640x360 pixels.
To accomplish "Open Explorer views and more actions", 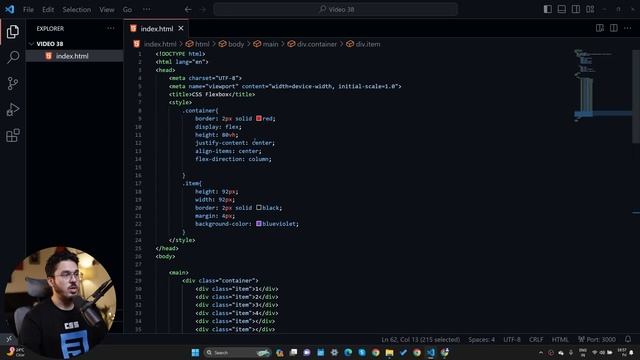I will pos(111,29).
